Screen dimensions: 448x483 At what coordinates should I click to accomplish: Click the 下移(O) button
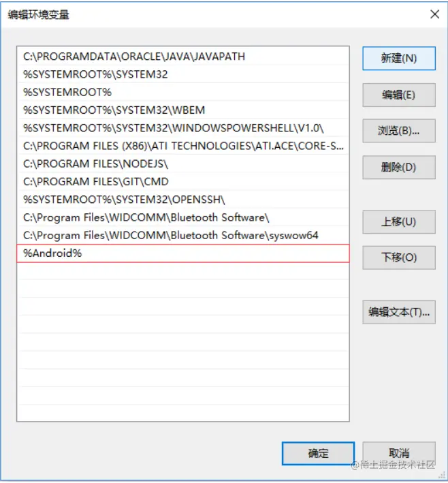[x=399, y=258]
